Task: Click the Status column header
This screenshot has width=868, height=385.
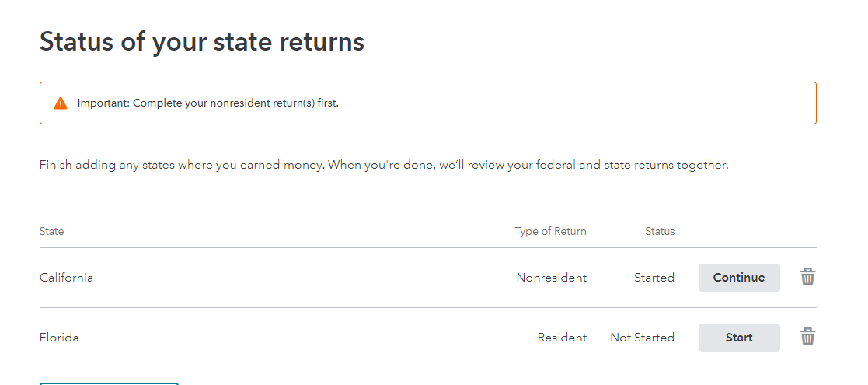Action: click(x=660, y=231)
